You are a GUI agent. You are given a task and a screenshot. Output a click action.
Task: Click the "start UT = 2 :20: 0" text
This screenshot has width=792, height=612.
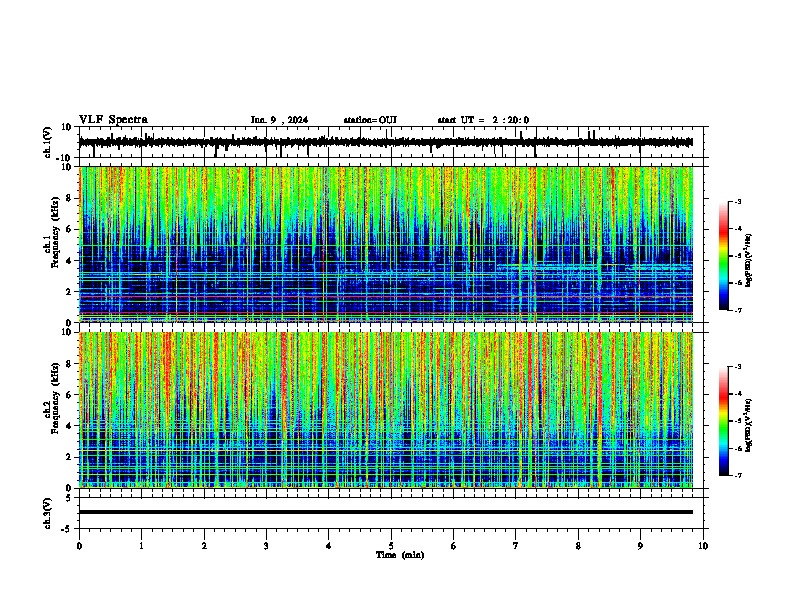483,120
